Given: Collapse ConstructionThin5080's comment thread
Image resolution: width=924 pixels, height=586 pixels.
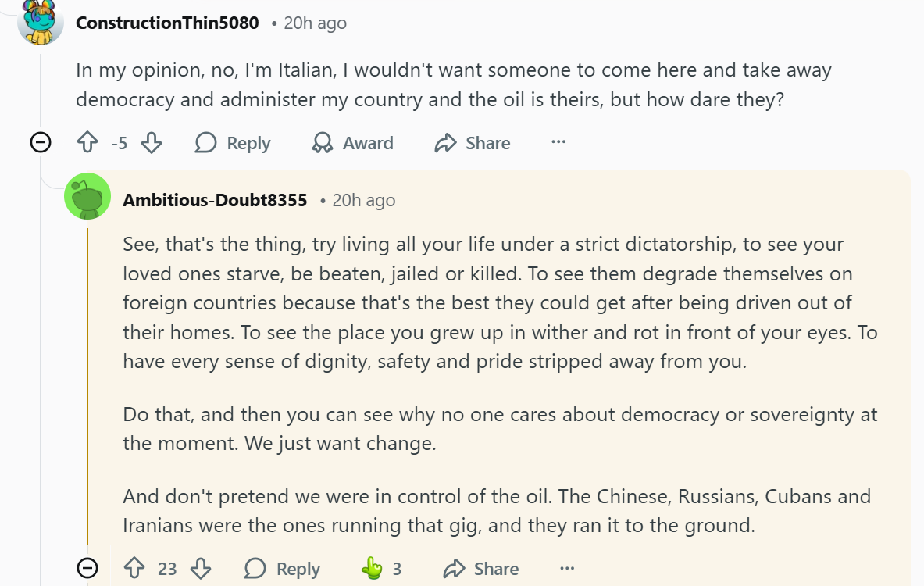Looking at the screenshot, I should pos(41,142).
